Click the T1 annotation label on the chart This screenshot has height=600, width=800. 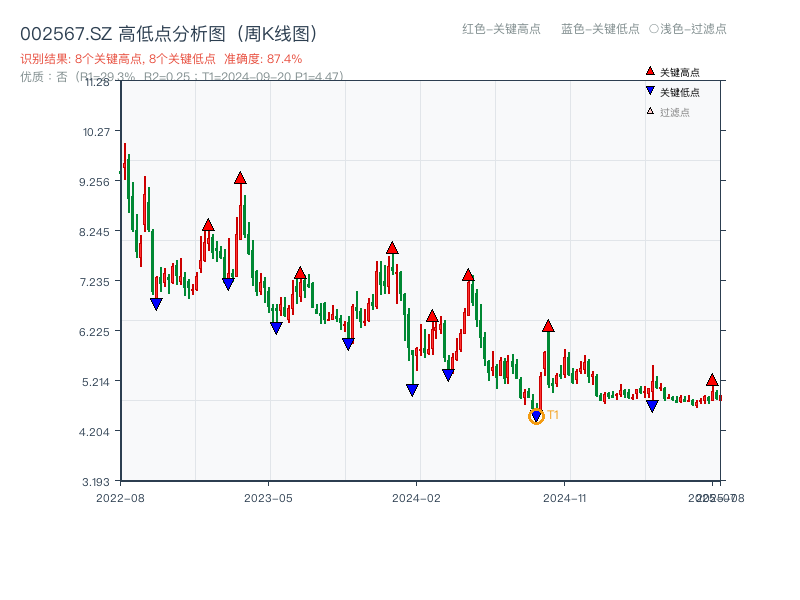pyautogui.click(x=552, y=413)
